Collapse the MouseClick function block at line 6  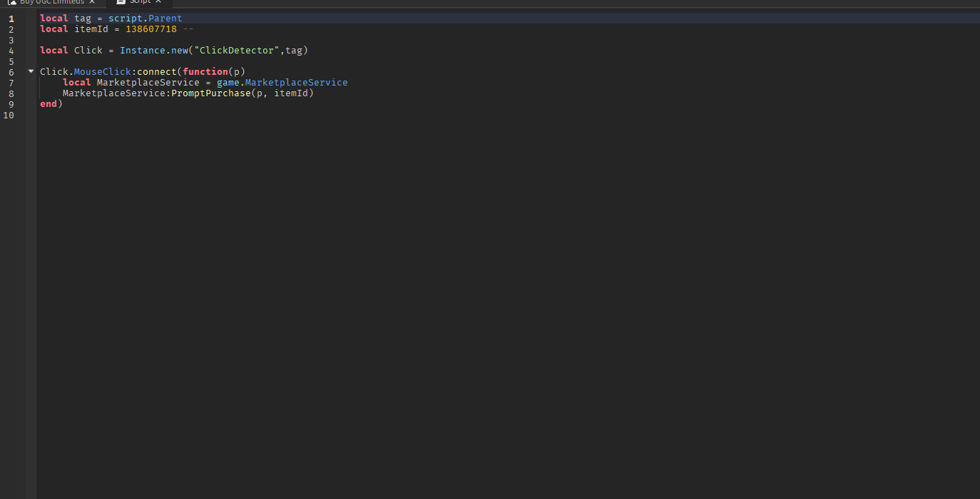coord(30,71)
